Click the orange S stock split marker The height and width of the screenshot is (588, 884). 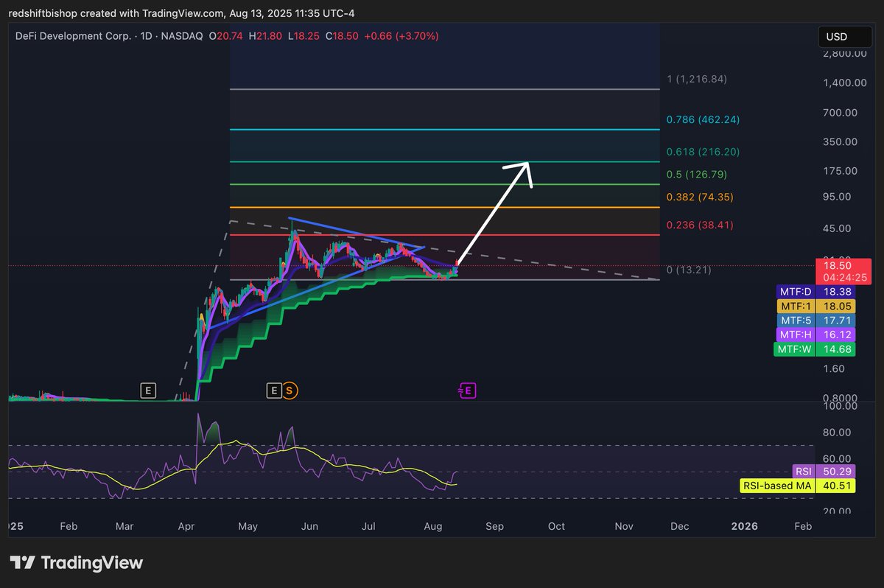[x=290, y=390]
